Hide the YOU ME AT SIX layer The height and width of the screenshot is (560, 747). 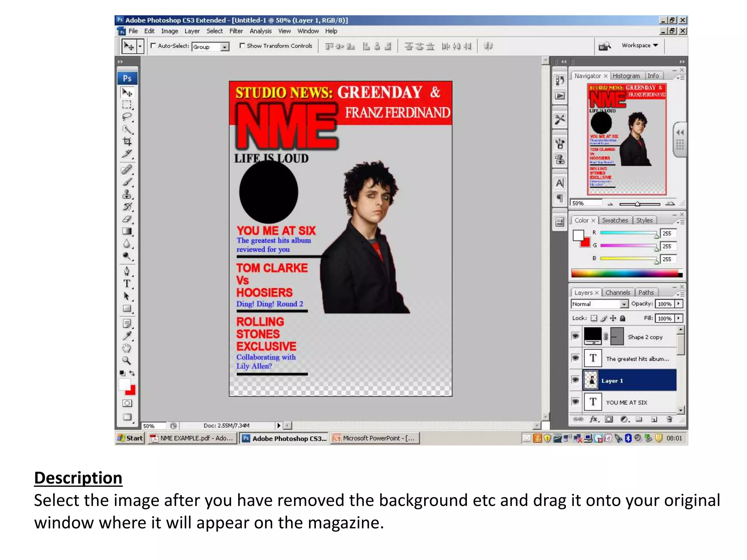(x=576, y=401)
